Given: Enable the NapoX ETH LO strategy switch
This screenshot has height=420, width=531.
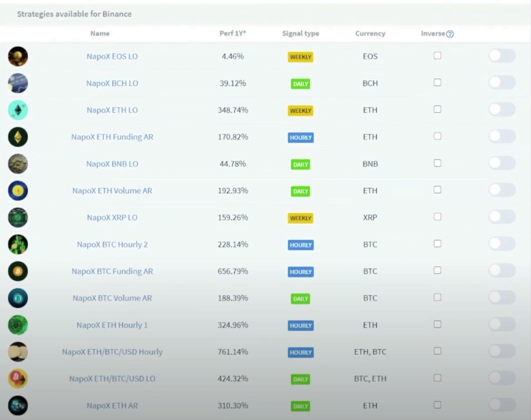Looking at the screenshot, I should pos(502,109).
